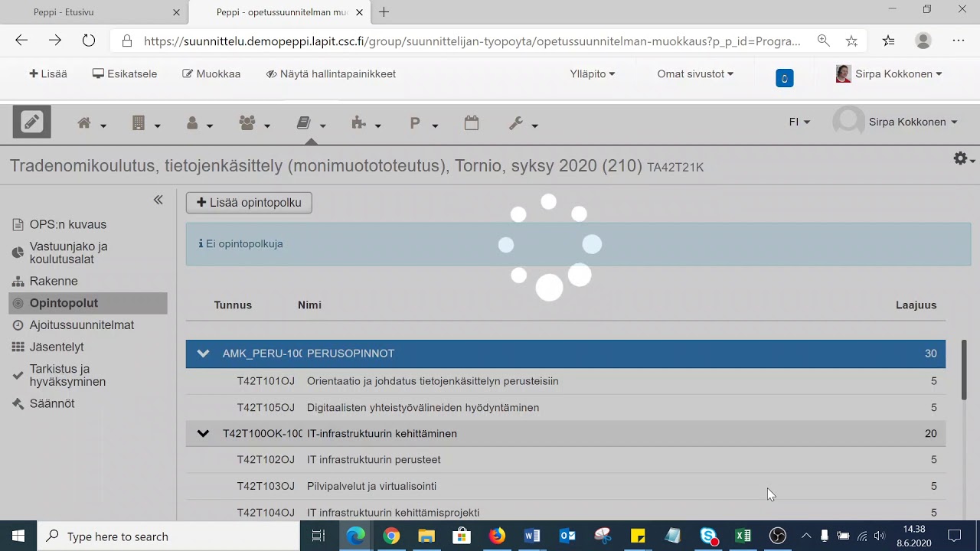Select Rakenne in sidebar

pyautogui.click(x=44, y=282)
